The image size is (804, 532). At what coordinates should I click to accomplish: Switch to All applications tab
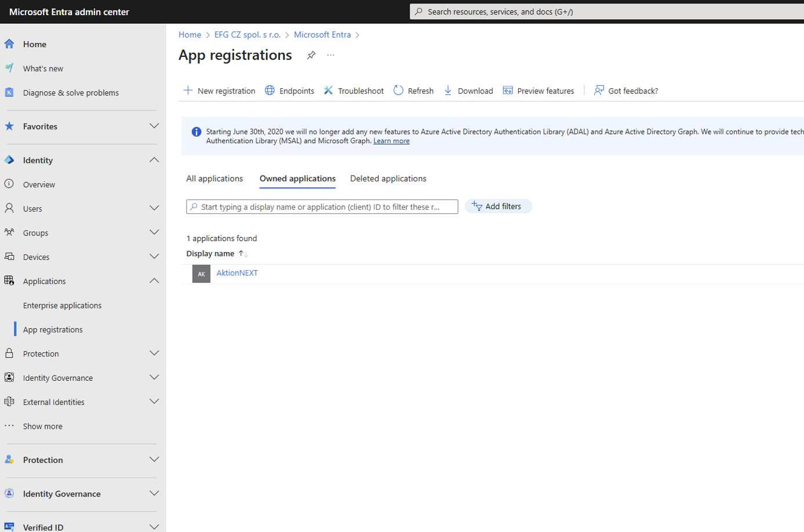214,178
